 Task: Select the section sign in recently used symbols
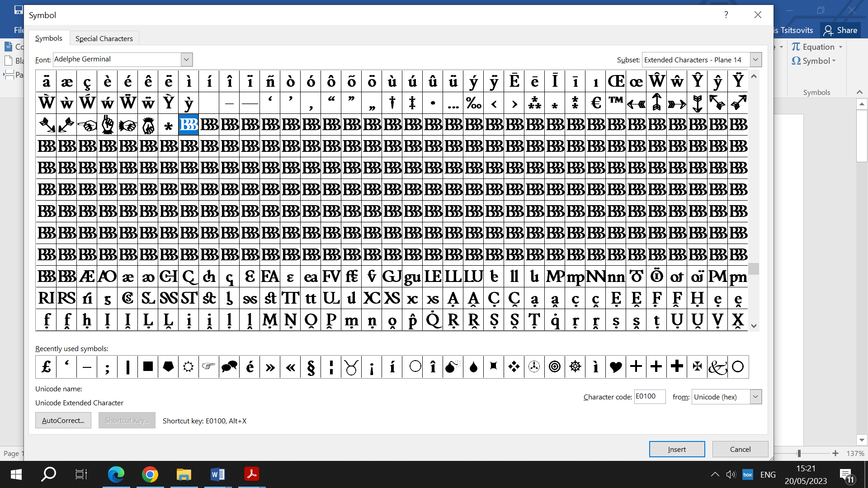[x=311, y=367]
